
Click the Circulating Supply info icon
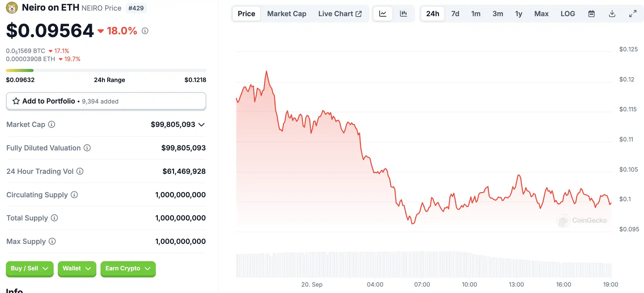[74, 195]
